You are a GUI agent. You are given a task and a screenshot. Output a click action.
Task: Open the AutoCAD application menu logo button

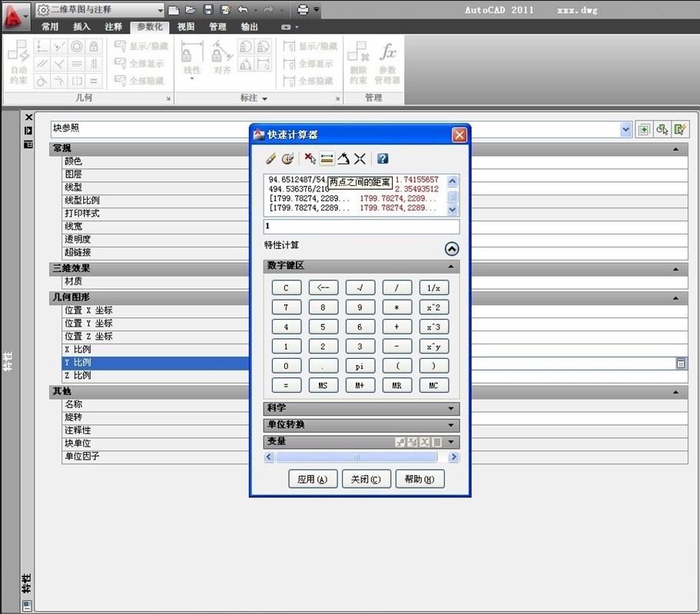click(15, 17)
